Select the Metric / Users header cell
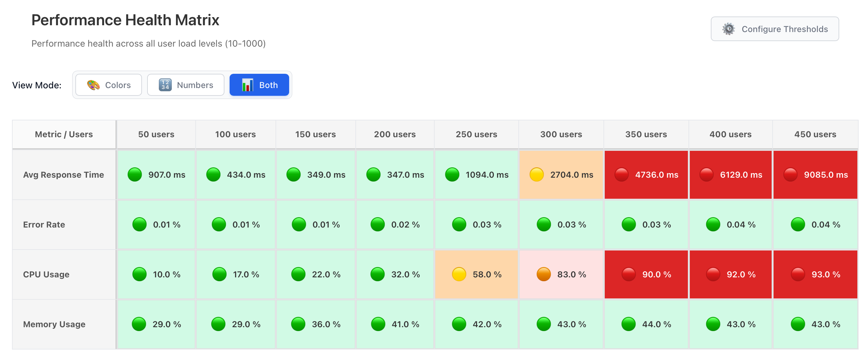 [64, 134]
